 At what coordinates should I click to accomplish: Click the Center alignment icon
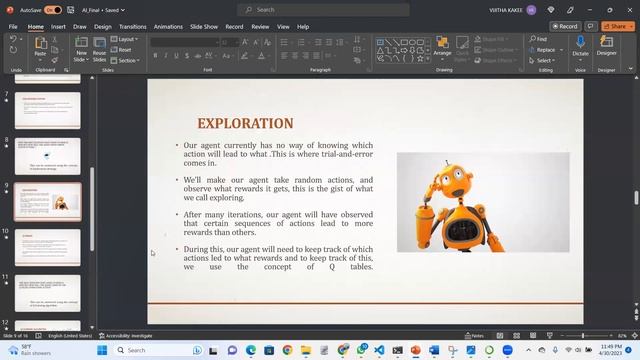[x=295, y=56]
